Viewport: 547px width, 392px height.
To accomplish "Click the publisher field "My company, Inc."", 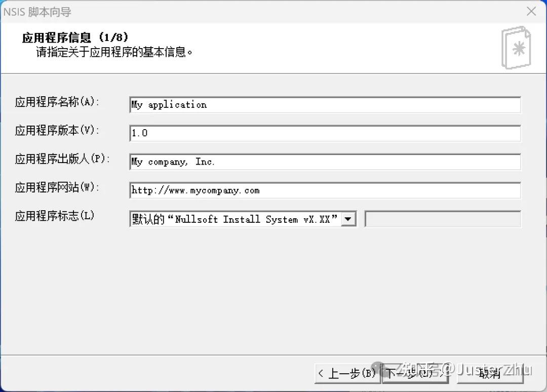I will pyautogui.click(x=324, y=162).
